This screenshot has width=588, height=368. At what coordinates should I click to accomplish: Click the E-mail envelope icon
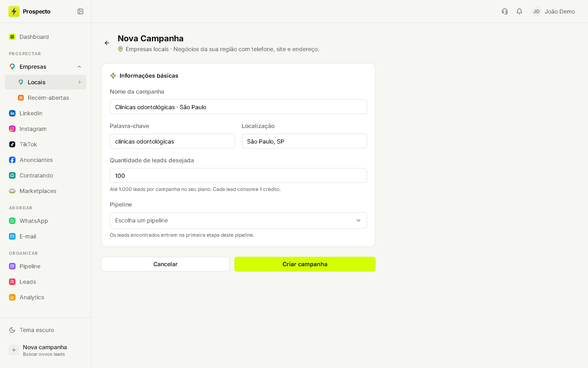pos(12,236)
